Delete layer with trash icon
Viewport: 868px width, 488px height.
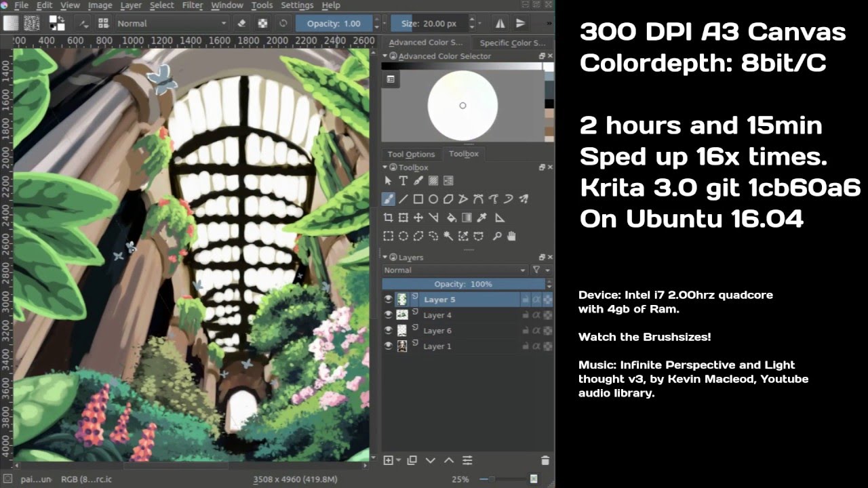[x=545, y=460]
